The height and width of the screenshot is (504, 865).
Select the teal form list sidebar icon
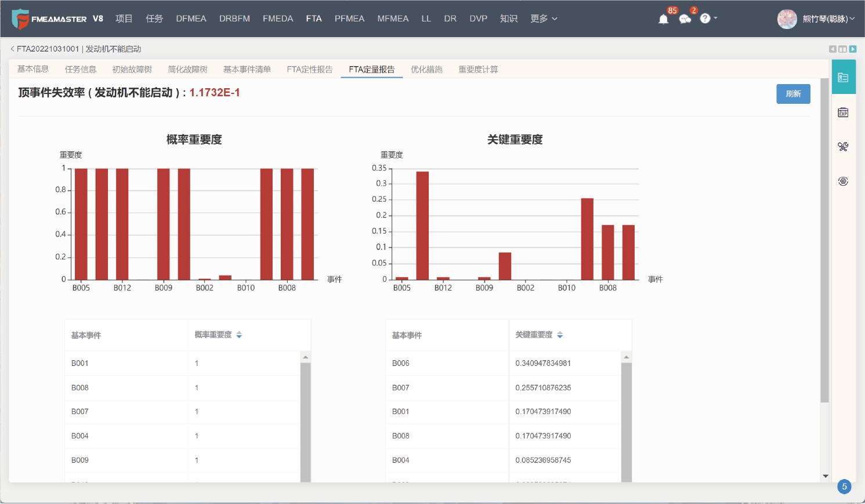point(843,77)
